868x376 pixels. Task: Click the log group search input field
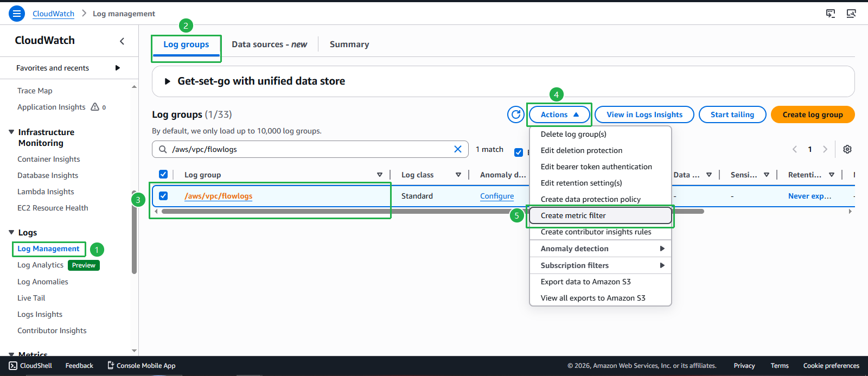(310, 149)
